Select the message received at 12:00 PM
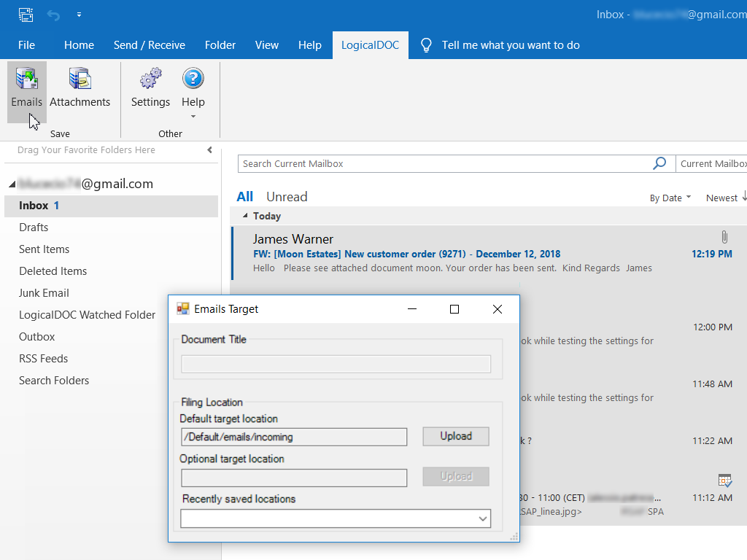Screen dimensions: 747x560 (x=632, y=333)
